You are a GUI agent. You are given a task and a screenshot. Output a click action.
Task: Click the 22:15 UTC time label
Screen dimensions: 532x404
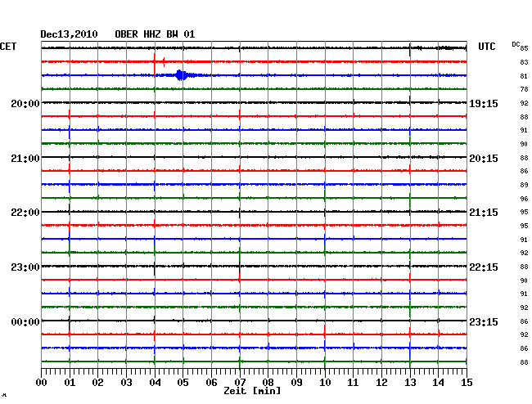pos(484,267)
